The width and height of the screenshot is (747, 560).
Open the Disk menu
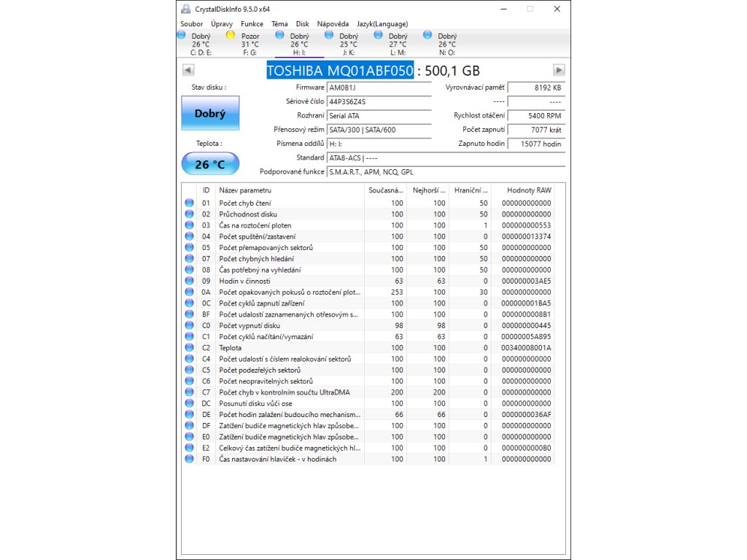pyautogui.click(x=303, y=24)
